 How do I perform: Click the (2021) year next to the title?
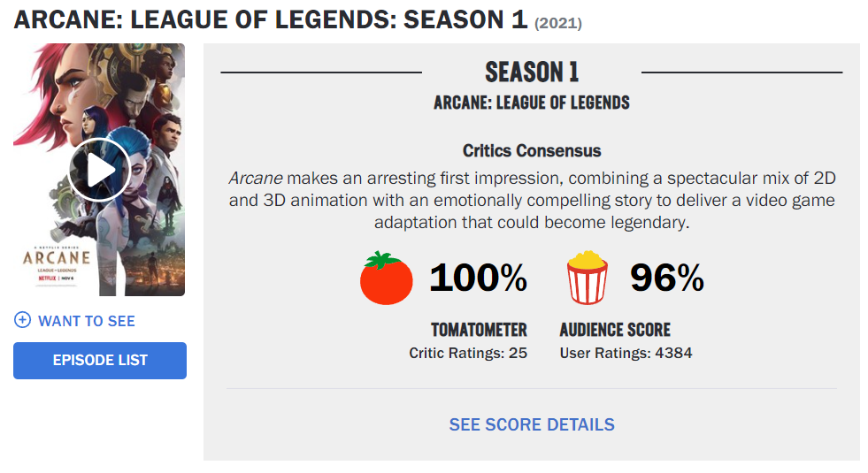pos(558,23)
